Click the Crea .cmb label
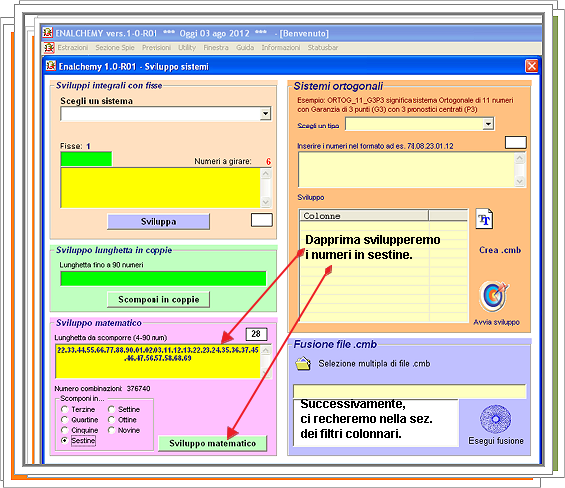 click(x=500, y=250)
